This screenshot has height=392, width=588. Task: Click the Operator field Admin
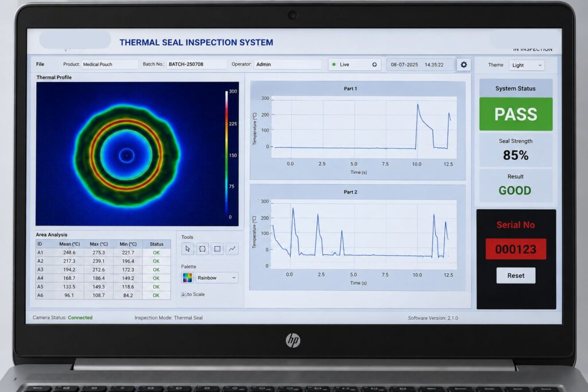[x=288, y=64]
